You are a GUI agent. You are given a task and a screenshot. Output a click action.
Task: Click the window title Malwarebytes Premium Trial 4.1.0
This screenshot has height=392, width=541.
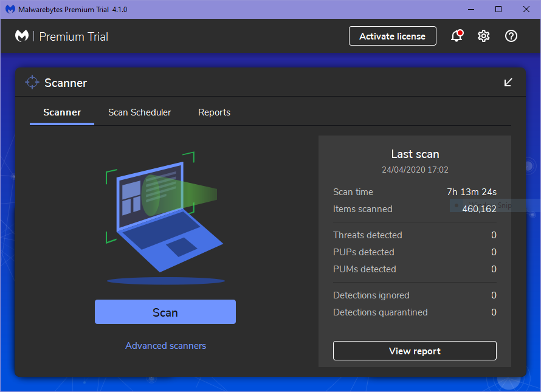pyautogui.click(x=73, y=10)
